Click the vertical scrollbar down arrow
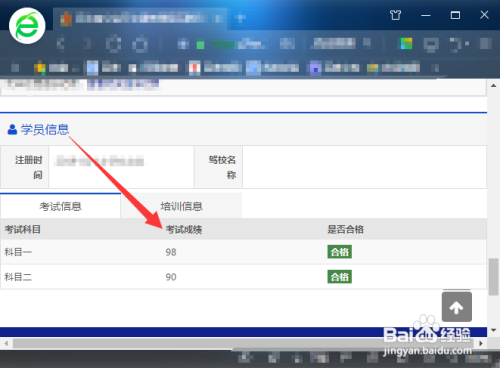 (x=493, y=330)
